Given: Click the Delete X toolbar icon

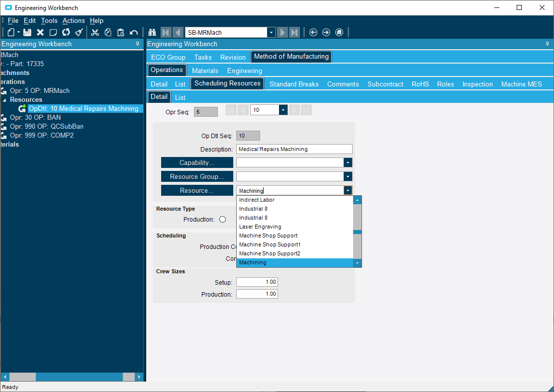Looking at the screenshot, I should click(40, 32).
